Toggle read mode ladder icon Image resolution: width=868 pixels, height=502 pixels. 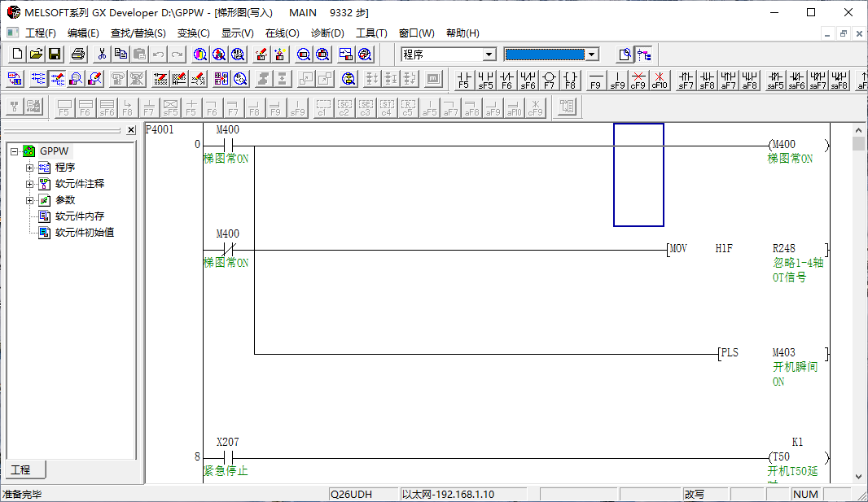(38, 79)
